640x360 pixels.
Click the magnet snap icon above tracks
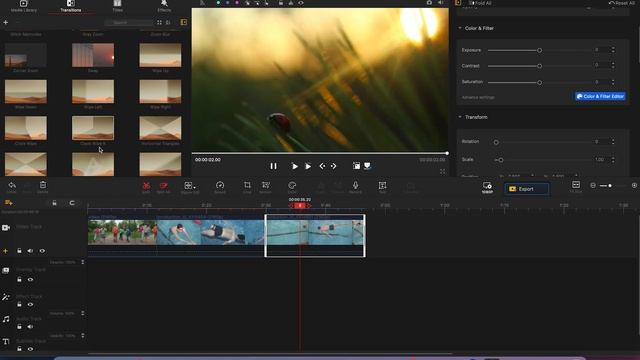pyautogui.click(x=72, y=202)
